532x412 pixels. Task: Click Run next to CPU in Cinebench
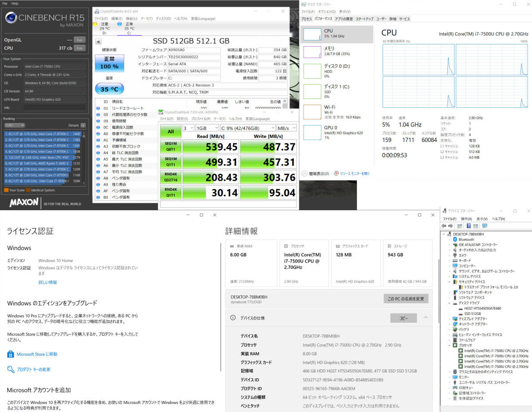tap(80, 48)
